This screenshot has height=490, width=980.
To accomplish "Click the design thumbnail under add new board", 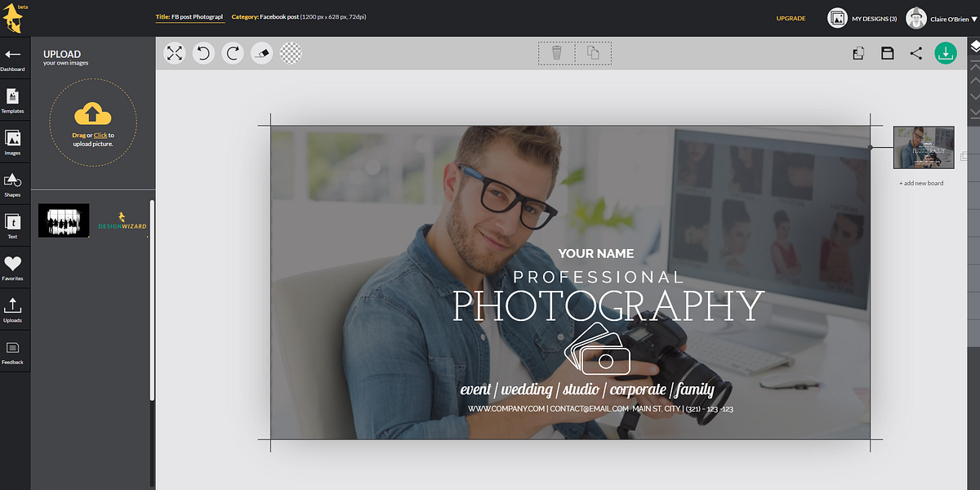I will click(x=923, y=148).
